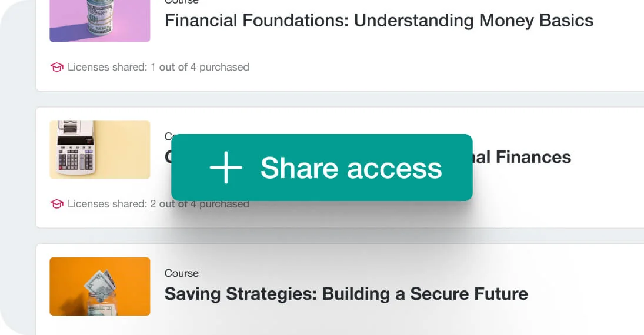Click the plus icon on Share access
The image size is (644, 335).
(226, 168)
